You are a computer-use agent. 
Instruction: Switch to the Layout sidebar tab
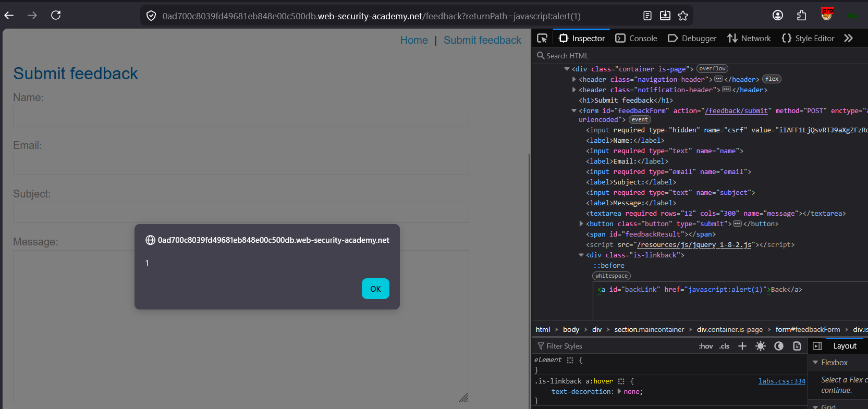tap(845, 346)
